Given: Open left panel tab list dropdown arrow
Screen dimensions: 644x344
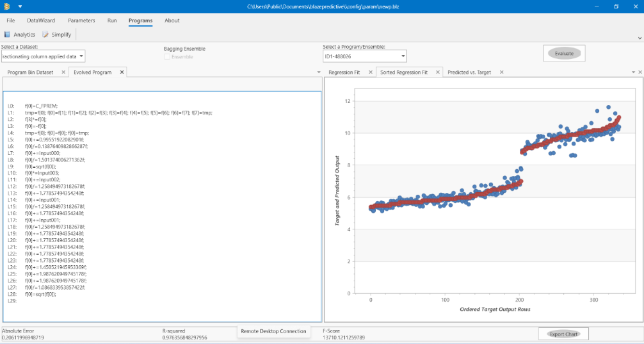Looking at the screenshot, I should tap(319, 72).
